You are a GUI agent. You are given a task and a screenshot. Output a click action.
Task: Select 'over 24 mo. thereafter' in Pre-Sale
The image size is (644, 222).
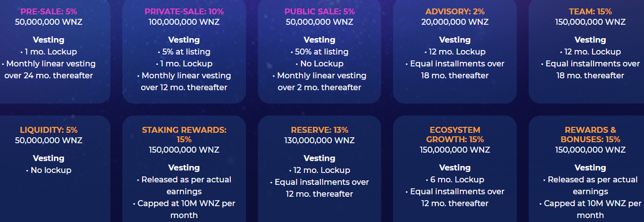[49, 75]
